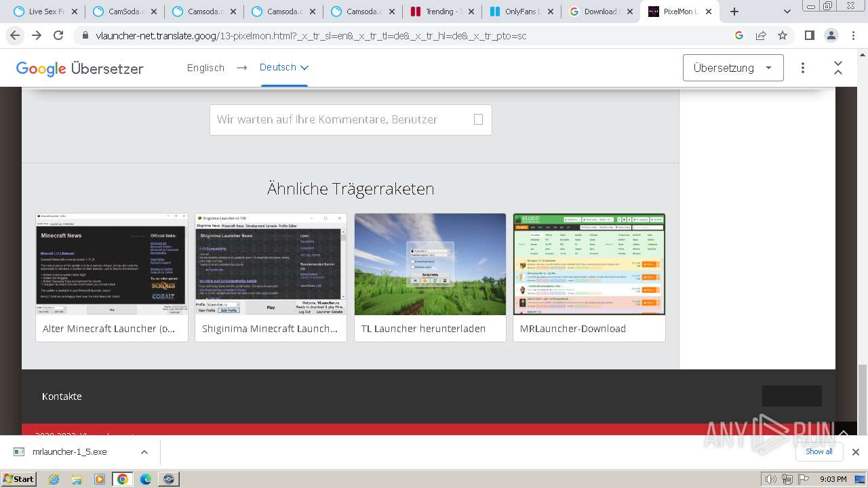Open TL Launcher thumbnail image
The height and width of the screenshot is (488, 868).
(x=430, y=264)
